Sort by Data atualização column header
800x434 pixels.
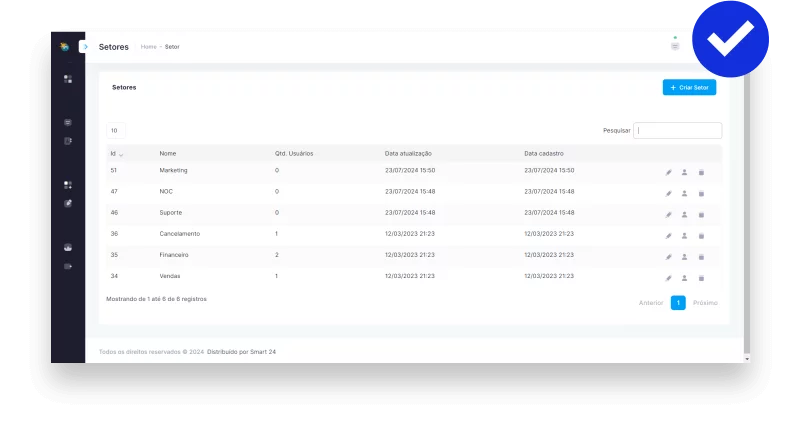click(408, 154)
